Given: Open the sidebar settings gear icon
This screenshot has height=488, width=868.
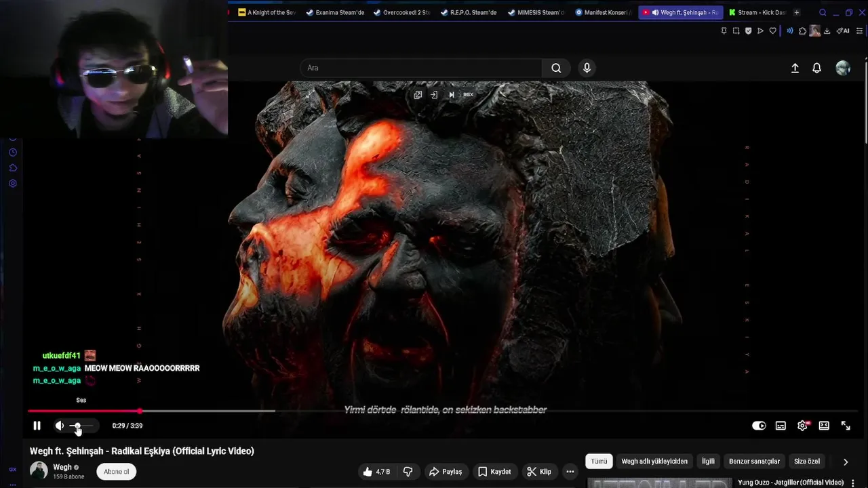Looking at the screenshot, I should click(x=13, y=183).
